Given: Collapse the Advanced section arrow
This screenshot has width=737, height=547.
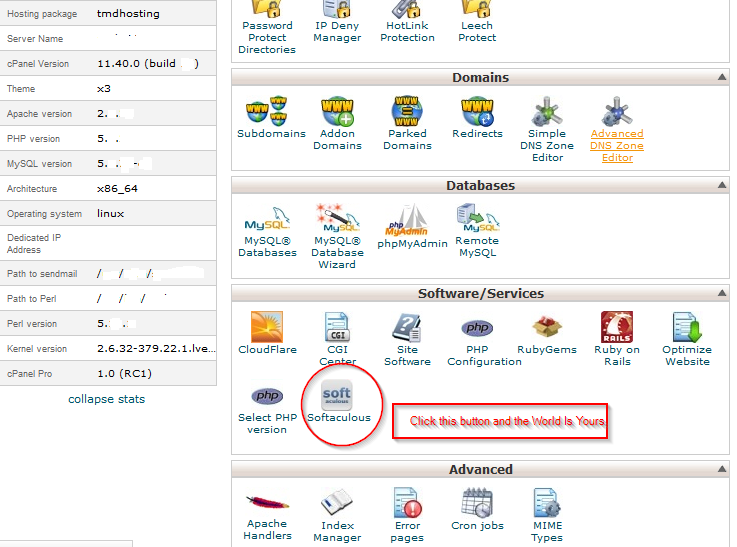Looking at the screenshot, I should (x=722, y=469).
